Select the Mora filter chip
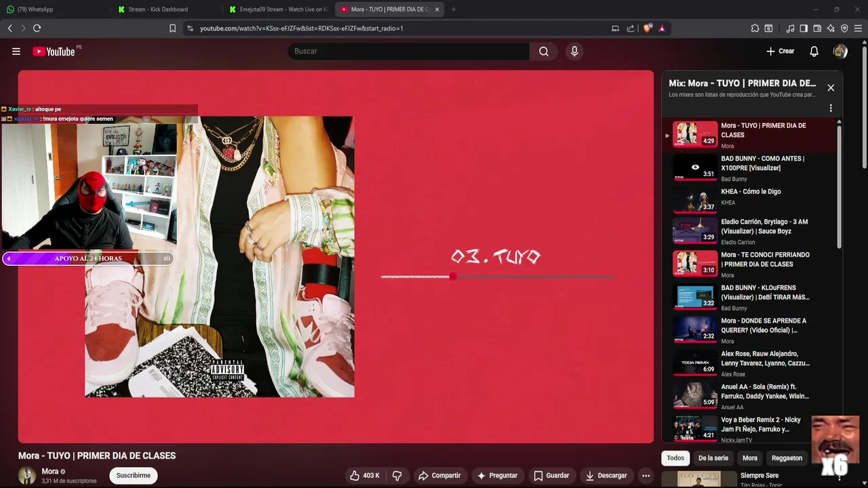 [x=750, y=458]
